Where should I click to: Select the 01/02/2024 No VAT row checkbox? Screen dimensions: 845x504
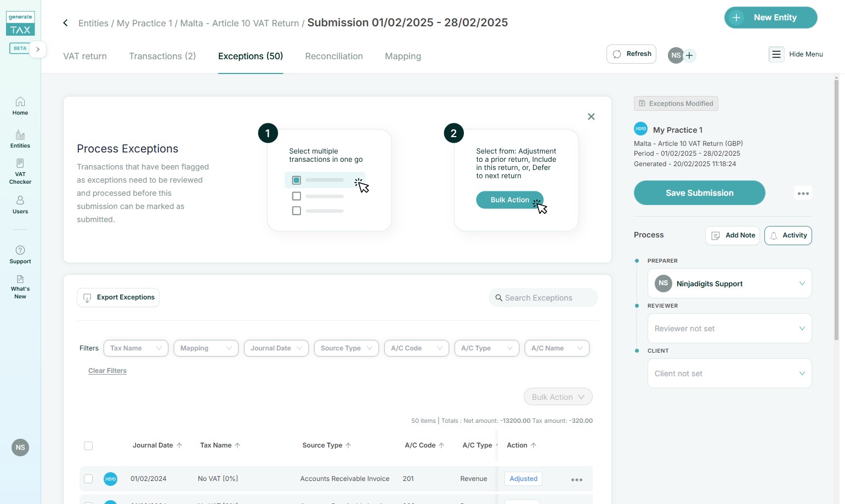pyautogui.click(x=88, y=479)
